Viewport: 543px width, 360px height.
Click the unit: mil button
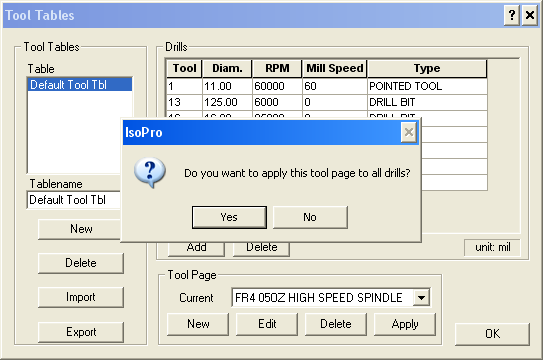(x=492, y=247)
